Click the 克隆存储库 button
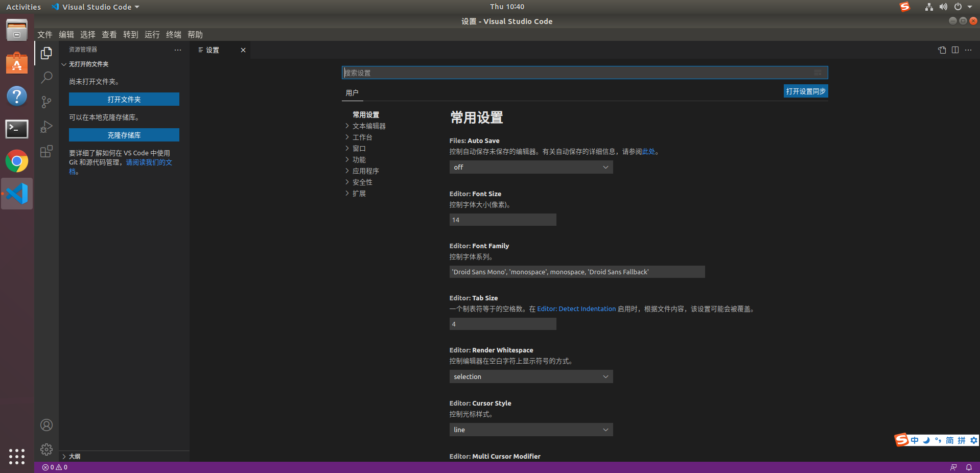 pyautogui.click(x=124, y=135)
